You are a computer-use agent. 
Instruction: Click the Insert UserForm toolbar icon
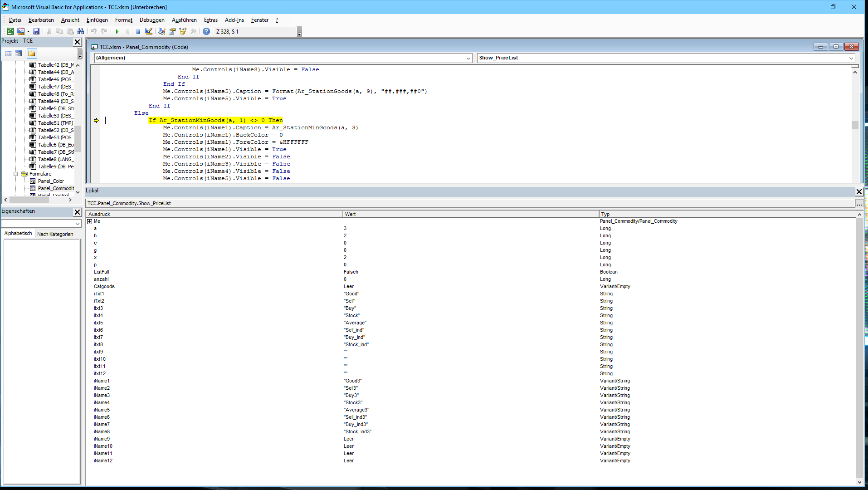click(20, 31)
